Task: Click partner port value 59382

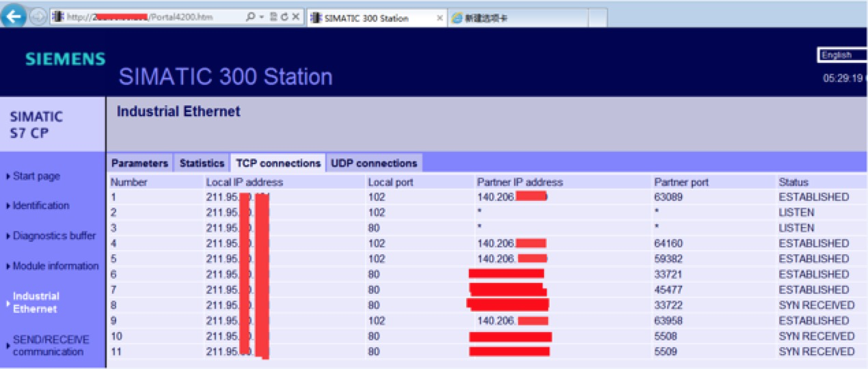Action: tap(668, 259)
